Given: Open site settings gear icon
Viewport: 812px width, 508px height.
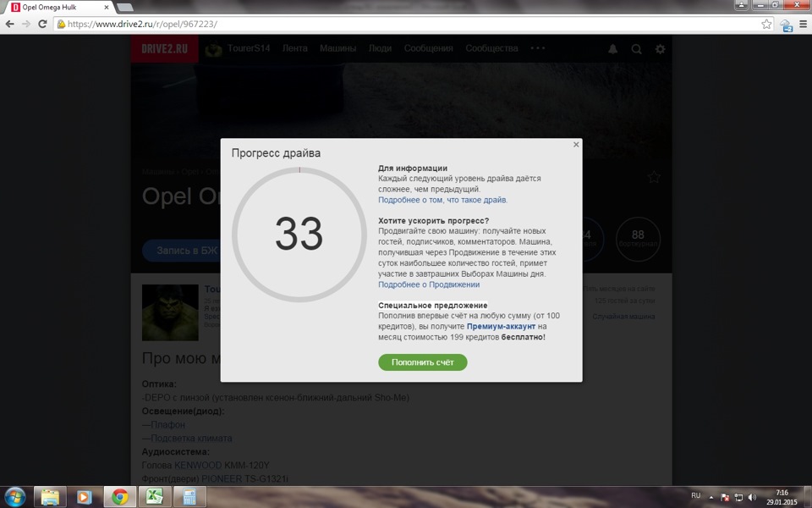Looking at the screenshot, I should coord(661,49).
